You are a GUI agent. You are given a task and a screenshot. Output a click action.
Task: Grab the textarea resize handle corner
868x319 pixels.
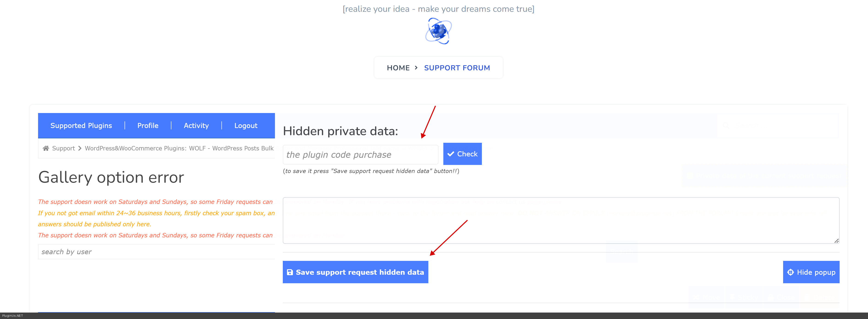(836, 241)
